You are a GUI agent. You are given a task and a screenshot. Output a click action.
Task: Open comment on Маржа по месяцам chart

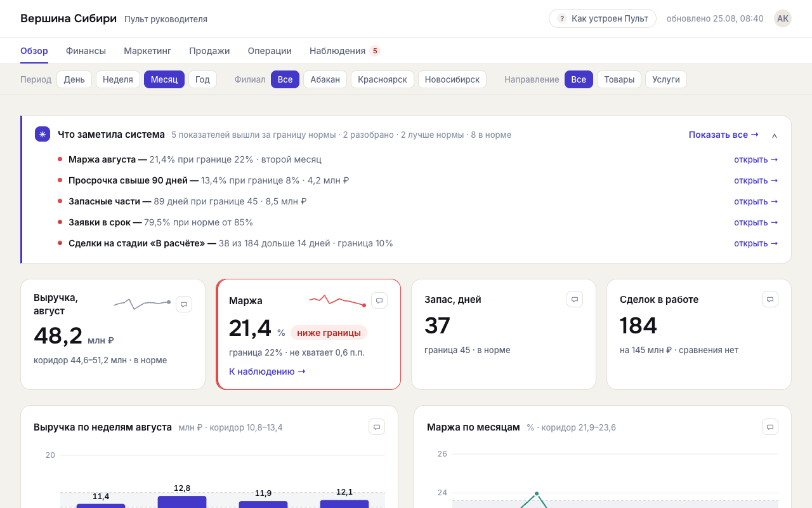click(x=770, y=427)
